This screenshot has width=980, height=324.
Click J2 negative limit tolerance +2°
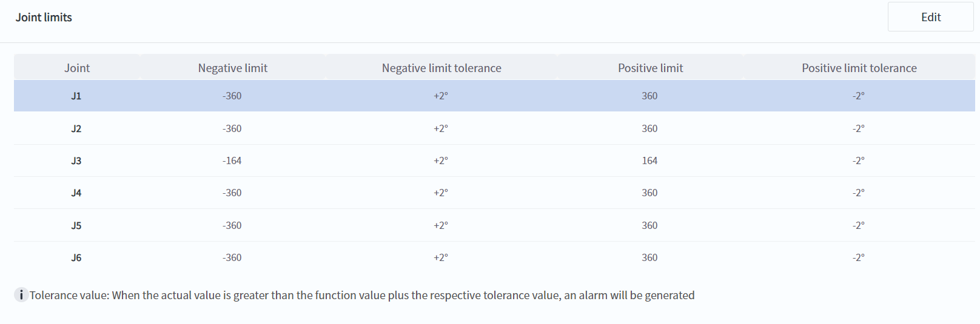pyautogui.click(x=441, y=128)
